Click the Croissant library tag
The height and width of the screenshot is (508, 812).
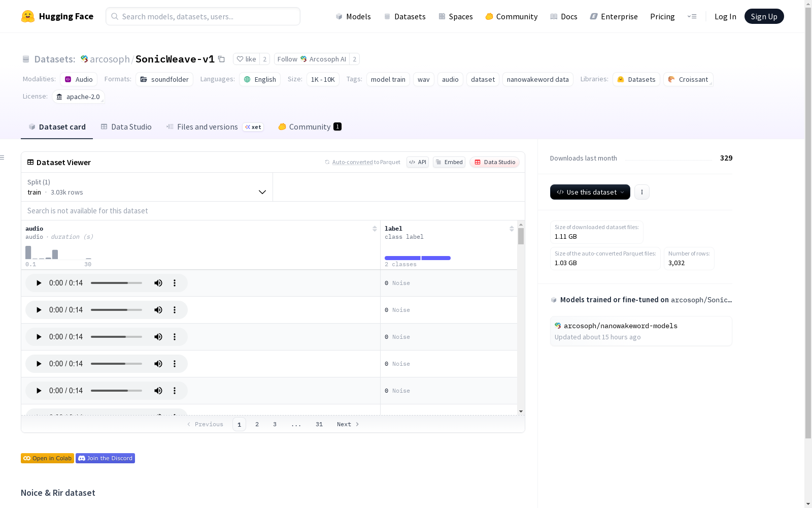(688, 79)
